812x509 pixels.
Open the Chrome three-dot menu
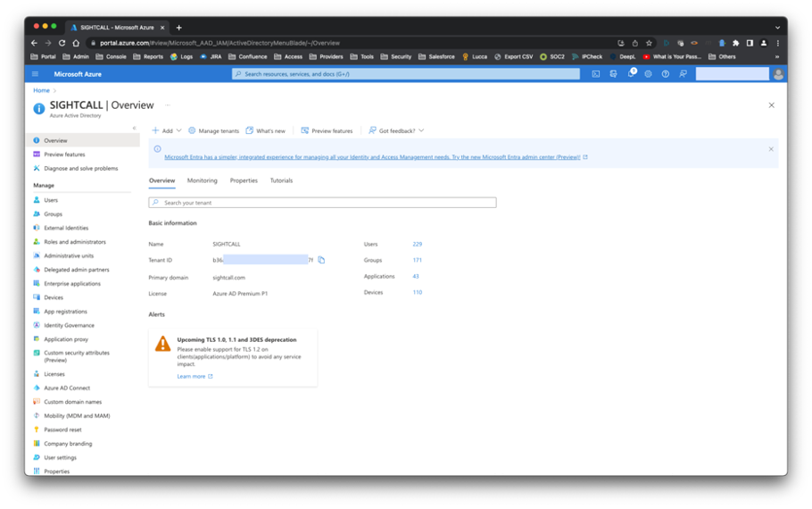tap(777, 43)
